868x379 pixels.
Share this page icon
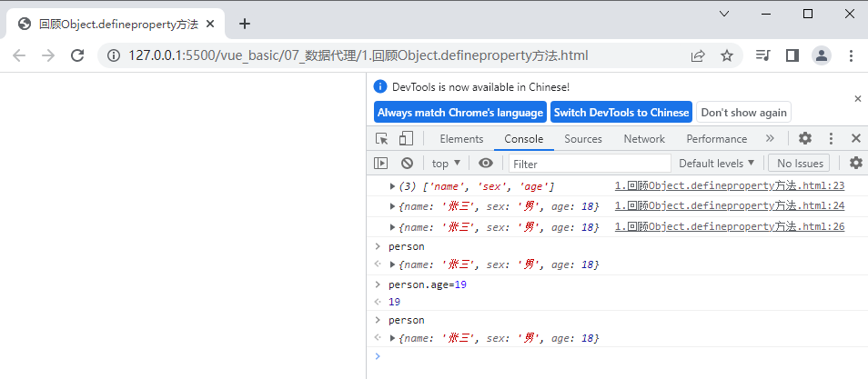698,55
